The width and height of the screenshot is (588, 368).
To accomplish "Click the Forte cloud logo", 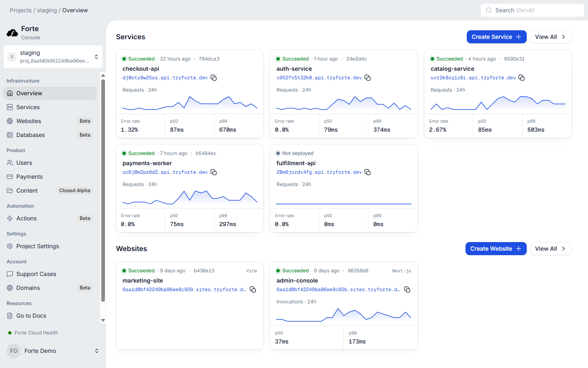I will click(12, 33).
